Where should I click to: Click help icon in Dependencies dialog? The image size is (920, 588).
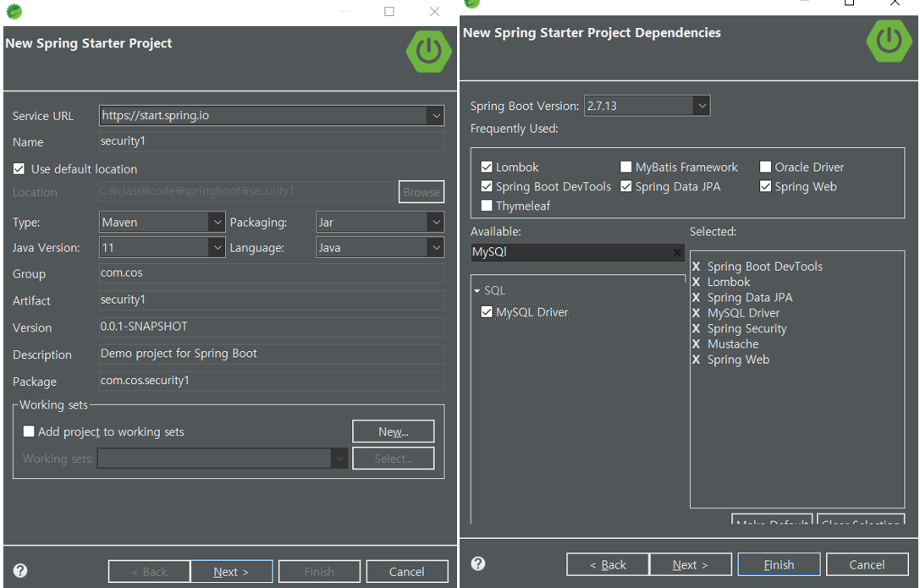478,563
